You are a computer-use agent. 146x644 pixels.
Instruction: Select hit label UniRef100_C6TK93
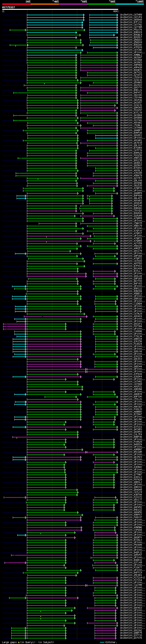(131, 261)
